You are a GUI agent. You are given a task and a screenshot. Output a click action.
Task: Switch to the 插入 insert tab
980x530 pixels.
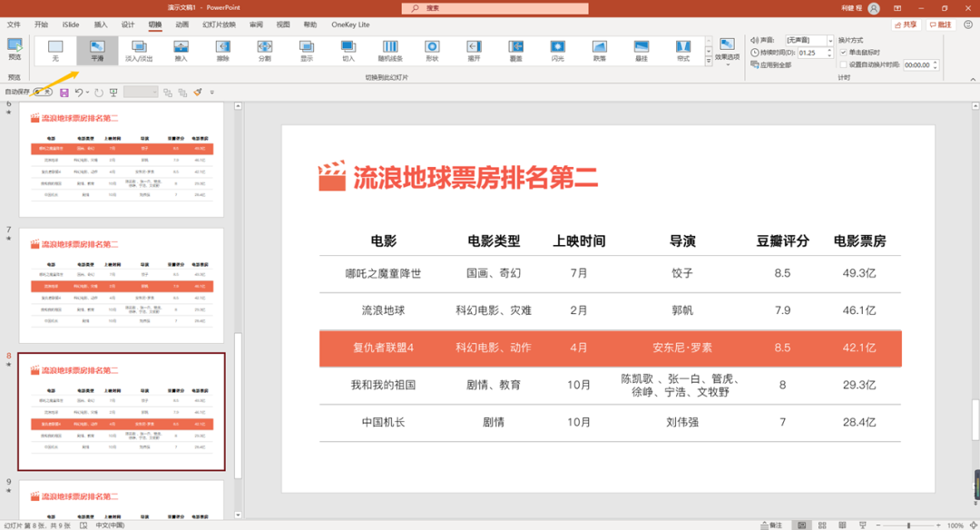click(101, 25)
